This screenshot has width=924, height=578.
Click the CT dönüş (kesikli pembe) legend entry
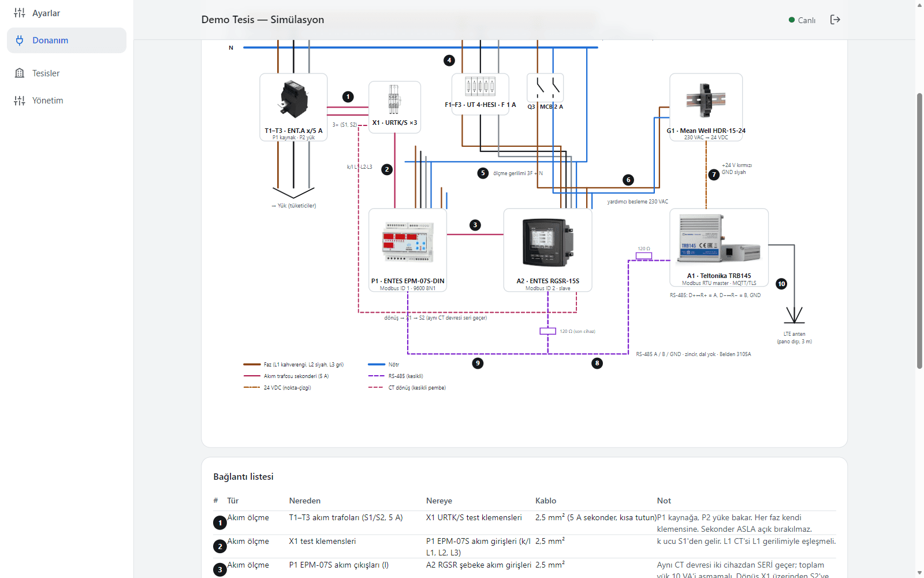(407, 388)
